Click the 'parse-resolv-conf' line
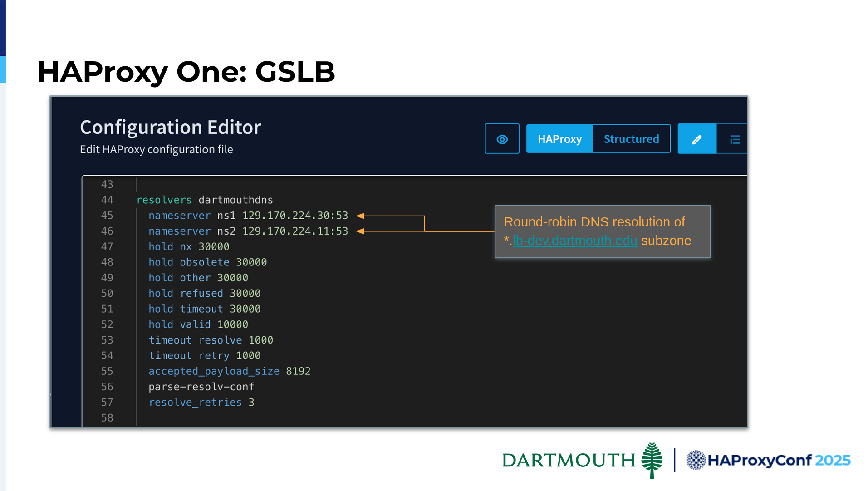This screenshot has width=868, height=491. tap(201, 387)
